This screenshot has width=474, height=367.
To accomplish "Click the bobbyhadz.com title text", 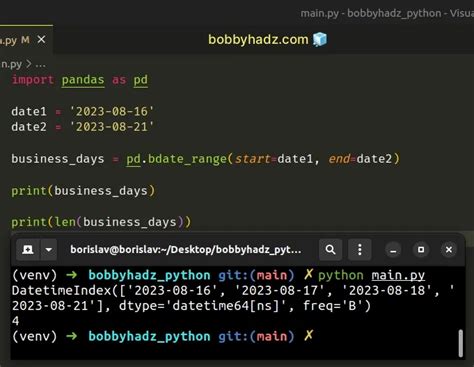I will point(258,40).
